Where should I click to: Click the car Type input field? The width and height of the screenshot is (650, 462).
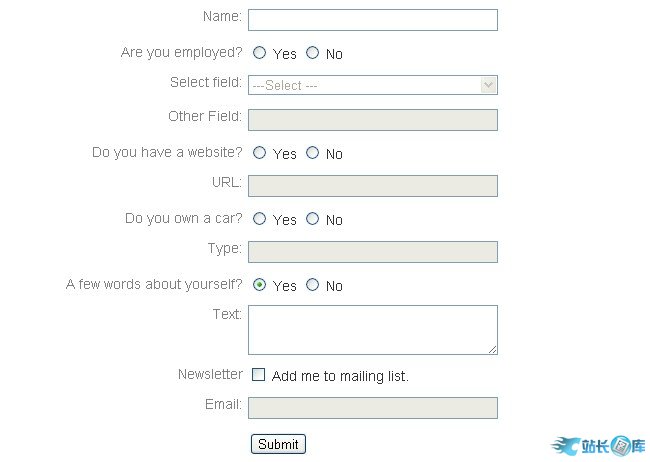(x=372, y=252)
